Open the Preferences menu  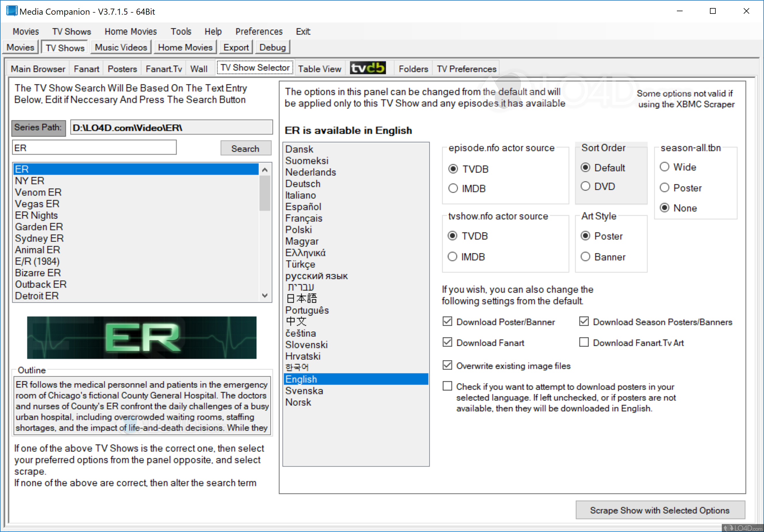[x=259, y=31]
